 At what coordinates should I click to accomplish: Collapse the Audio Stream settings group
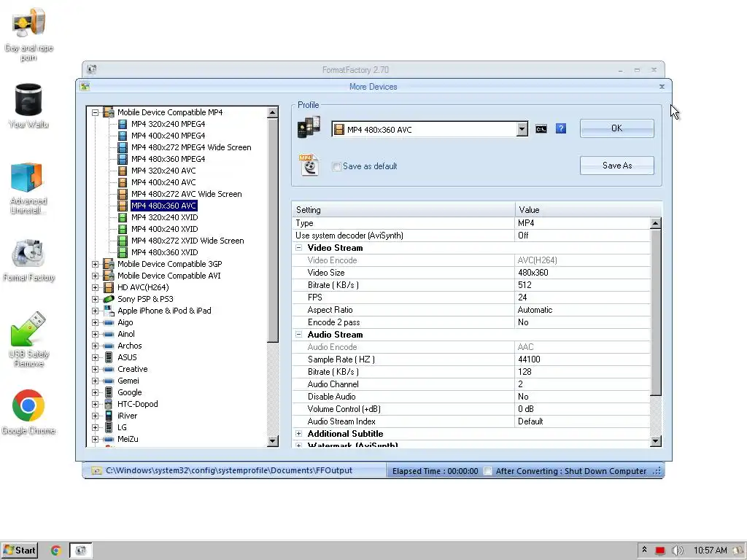[x=298, y=334]
